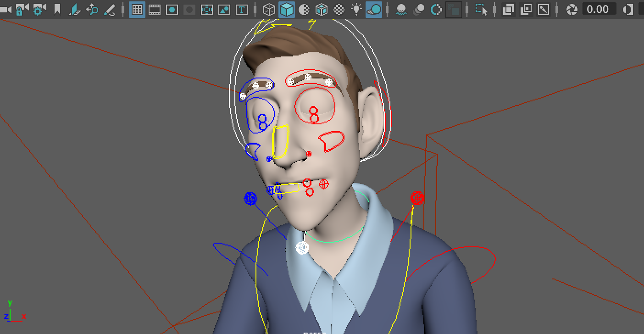Click the Image Plane icon
The height and width of the screenshot is (334, 644).
75,9
